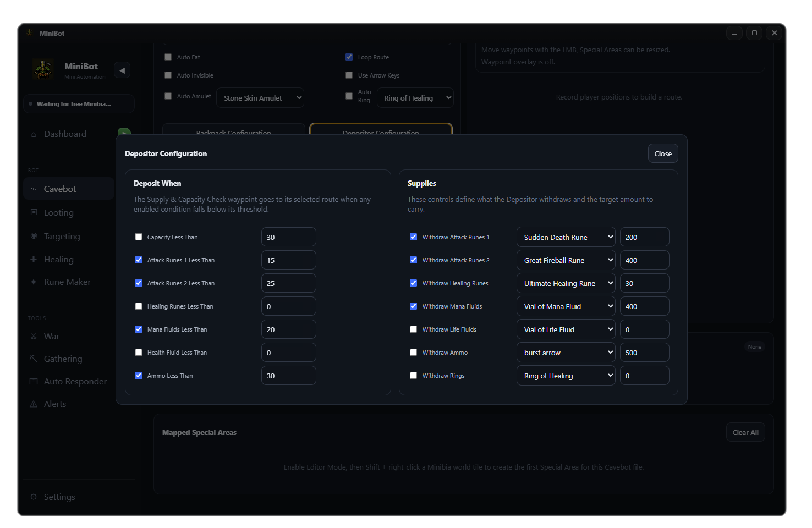Click the sidebar collapse arrow button
Viewport: 812px width, 528px height.
pyautogui.click(x=122, y=70)
